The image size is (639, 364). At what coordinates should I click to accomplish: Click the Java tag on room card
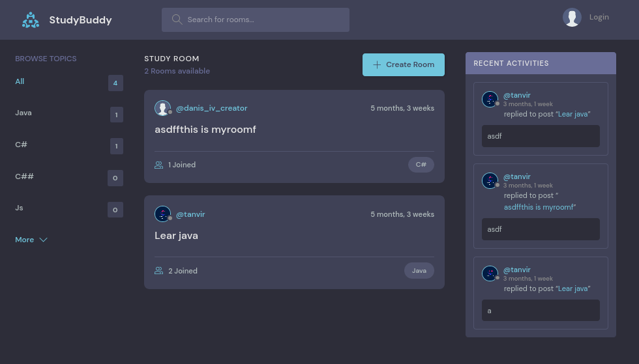[x=419, y=271]
